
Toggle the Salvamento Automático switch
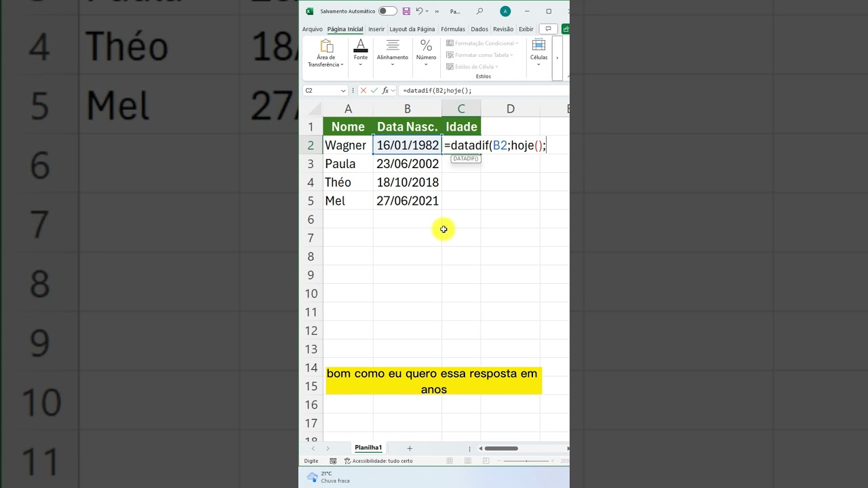(388, 11)
